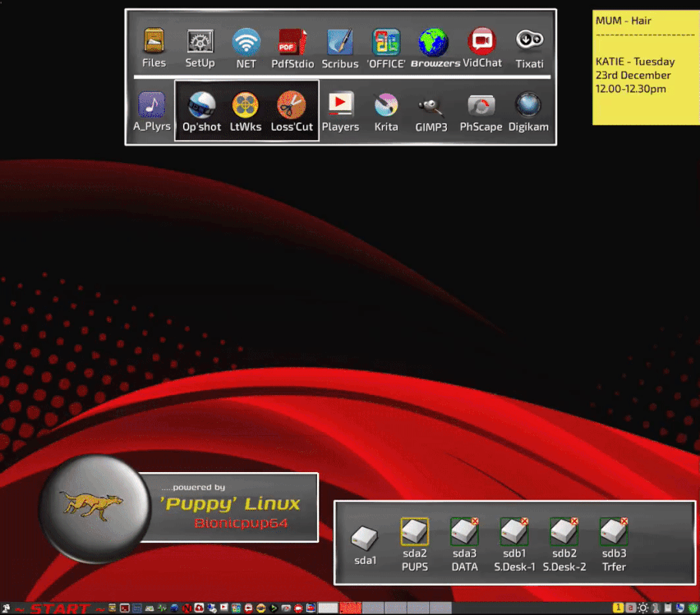
Task: Launch Loss'Cut scissors icon
Action: pyautogui.click(x=292, y=105)
